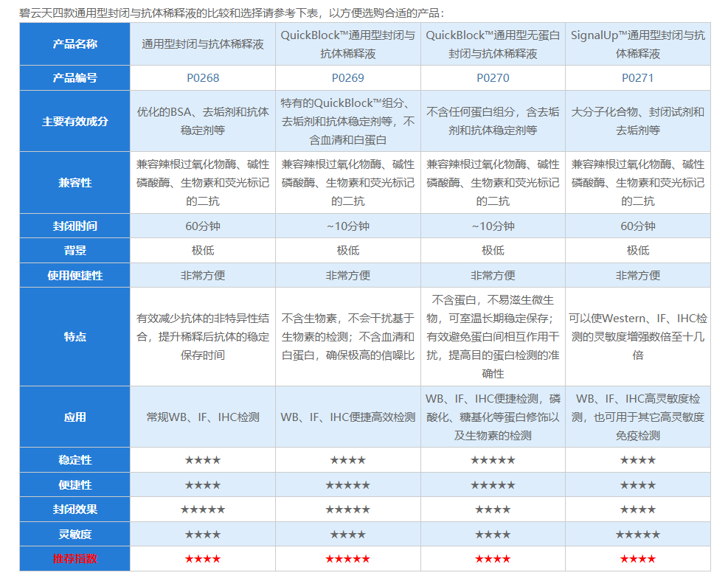
Task: Select the 推荐指数 red row header
Action: coord(74,558)
